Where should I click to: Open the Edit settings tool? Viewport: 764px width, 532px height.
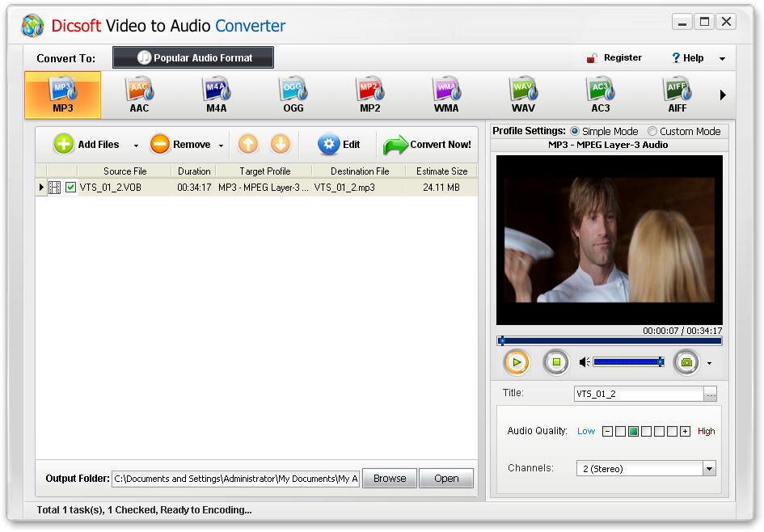pos(339,144)
